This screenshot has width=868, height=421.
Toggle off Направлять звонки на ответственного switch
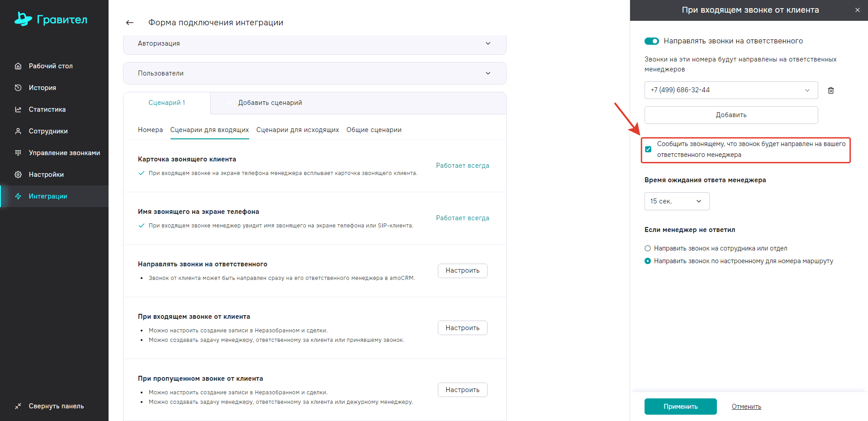(652, 41)
